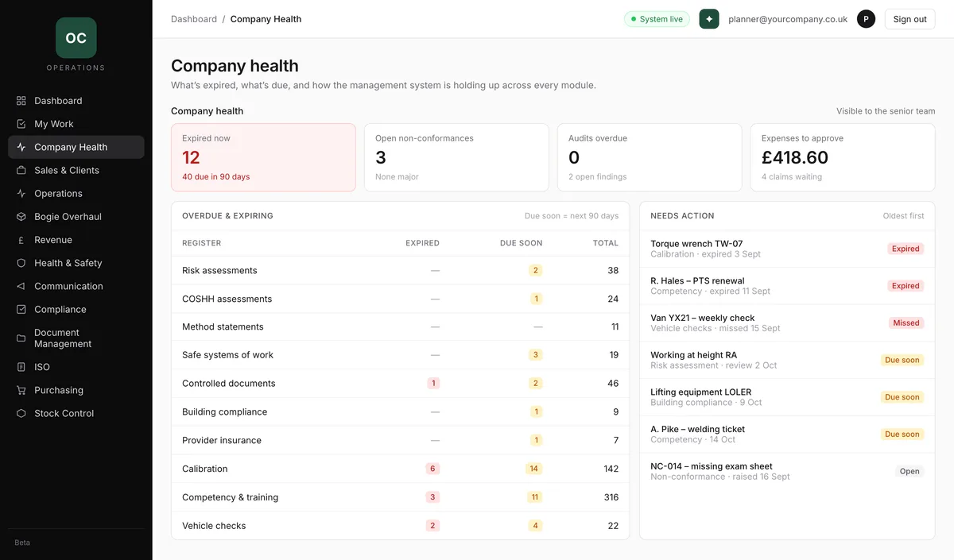
Task: Select the Calibration register row
Action: click(x=400, y=469)
